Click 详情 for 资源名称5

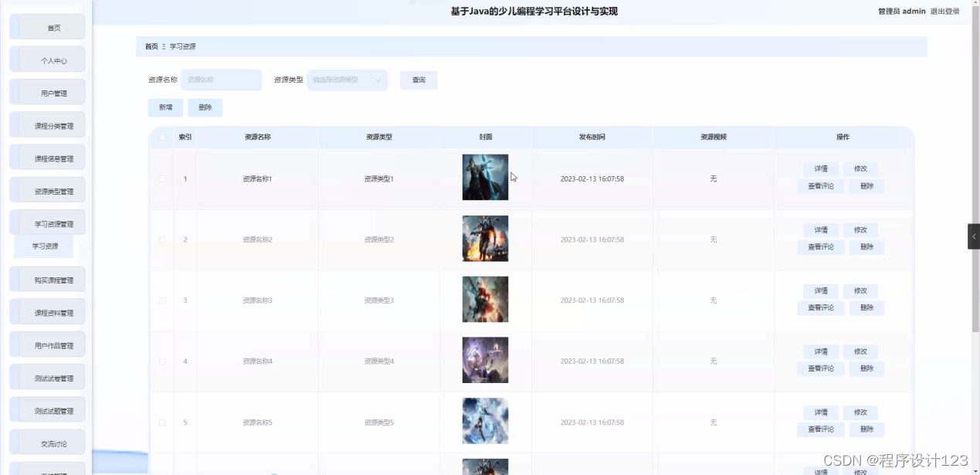pyautogui.click(x=821, y=413)
